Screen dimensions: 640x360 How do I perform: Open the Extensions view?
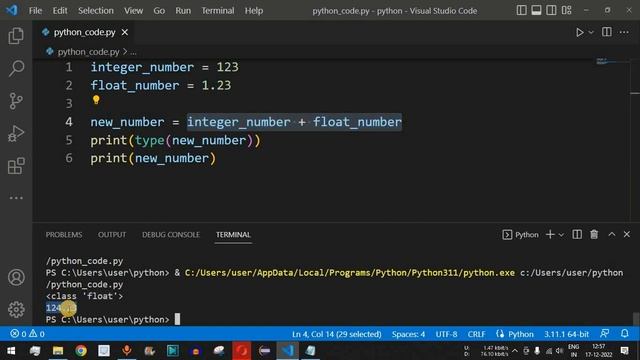coord(16,166)
